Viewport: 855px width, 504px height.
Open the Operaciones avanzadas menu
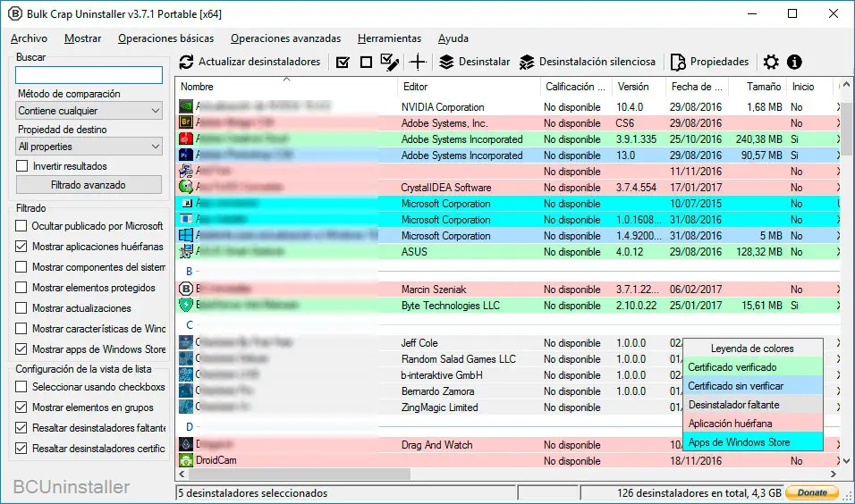click(285, 38)
